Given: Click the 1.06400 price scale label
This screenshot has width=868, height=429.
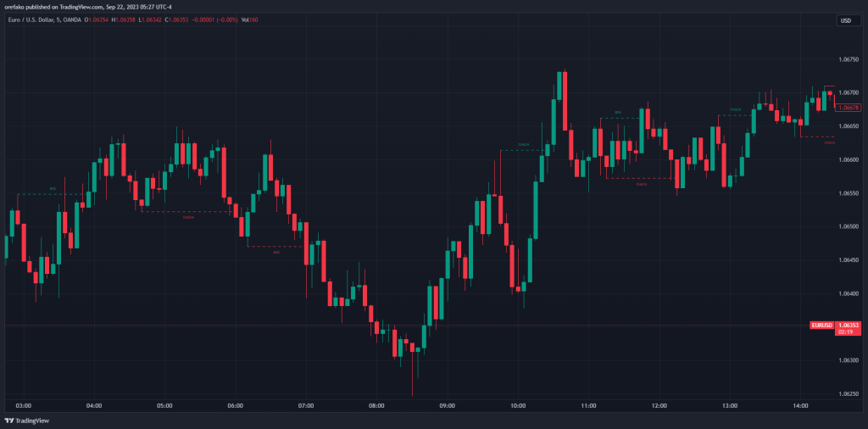Looking at the screenshot, I should point(848,293).
